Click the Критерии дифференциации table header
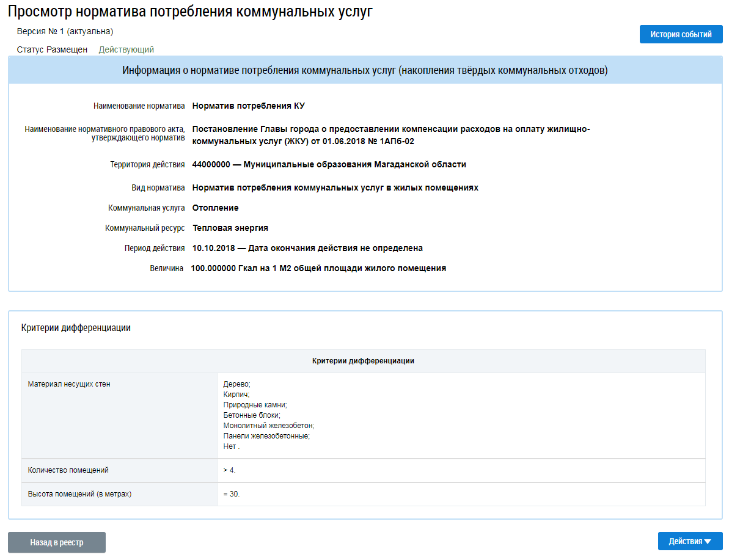The image size is (729, 560). click(363, 361)
